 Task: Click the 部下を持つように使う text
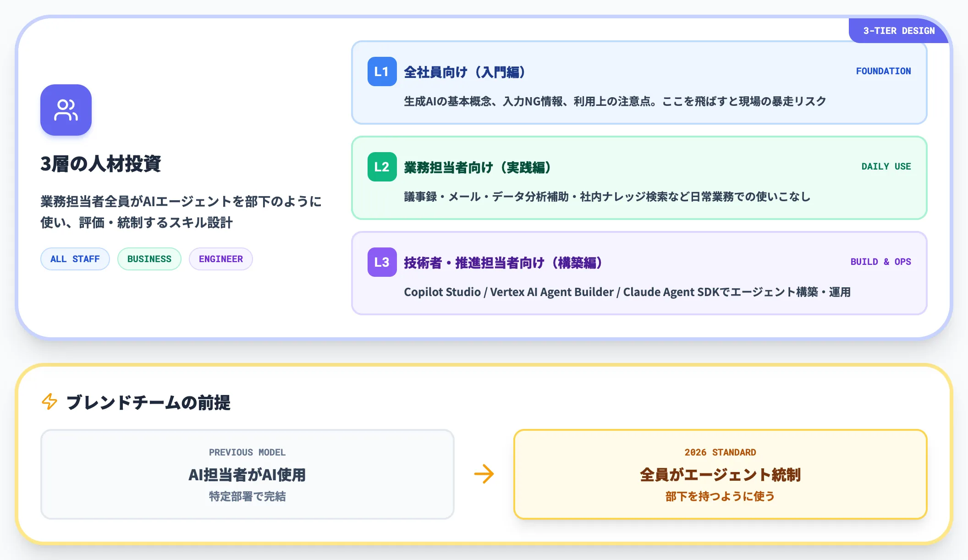click(x=720, y=496)
